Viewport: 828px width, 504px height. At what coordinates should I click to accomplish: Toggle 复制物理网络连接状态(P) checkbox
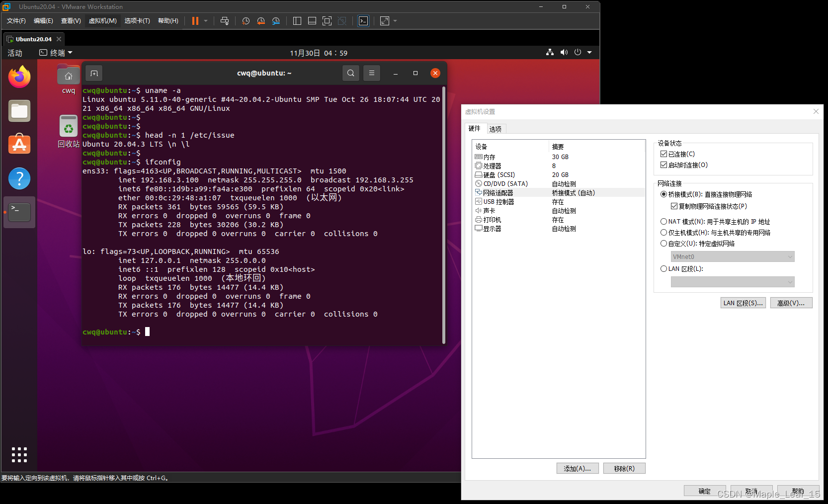pos(674,206)
